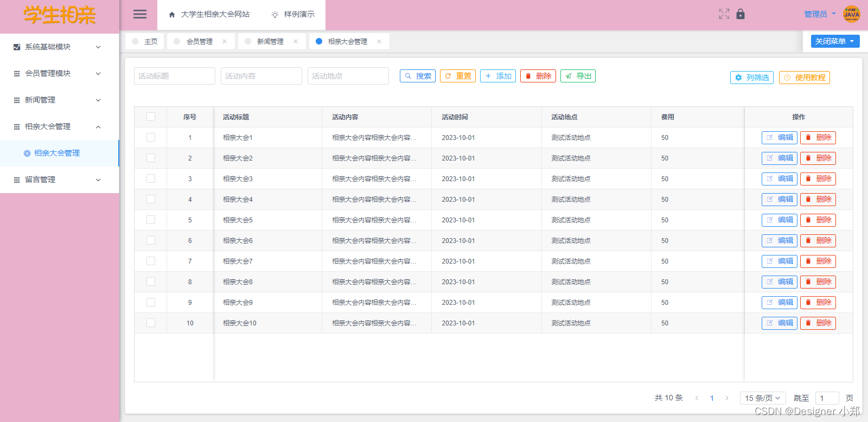This screenshot has height=422, width=868.
Task: Switch to the 主页 tab
Action: point(144,41)
